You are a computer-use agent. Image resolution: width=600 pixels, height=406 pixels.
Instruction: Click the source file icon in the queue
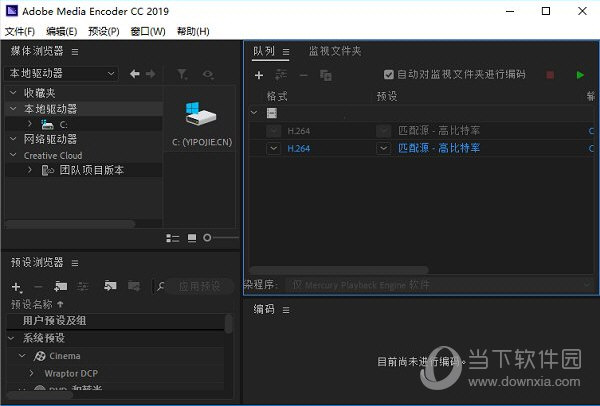tap(272, 113)
